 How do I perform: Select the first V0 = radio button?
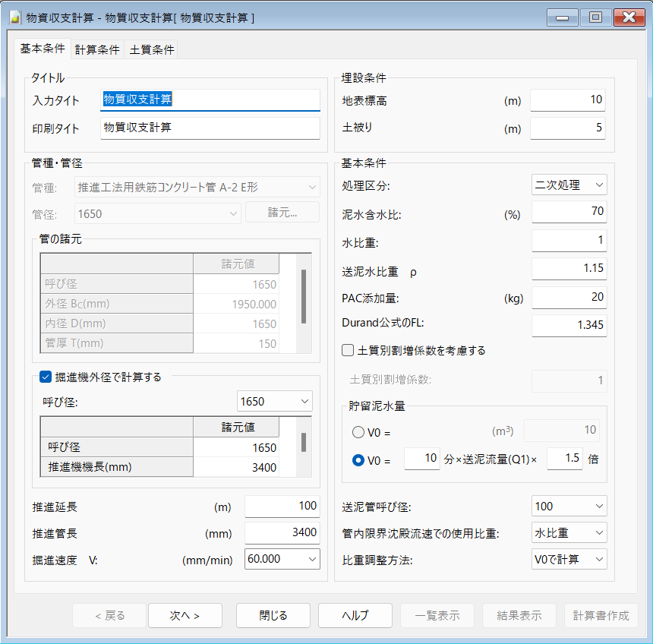click(x=358, y=432)
